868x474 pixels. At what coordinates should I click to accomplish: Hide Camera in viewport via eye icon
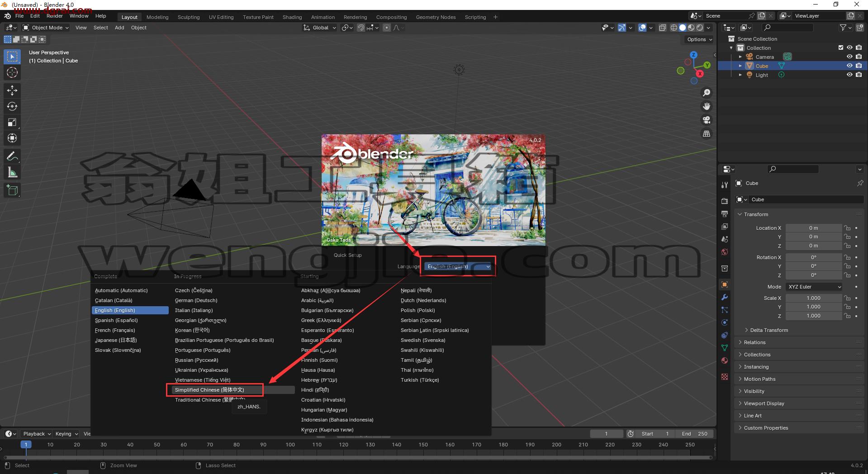click(x=849, y=57)
